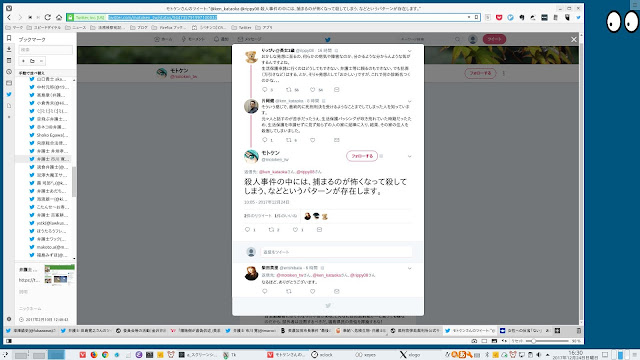This screenshot has height=360, width=640.
Task: Open the Bookmarks panel icon
Action: click(9, 38)
